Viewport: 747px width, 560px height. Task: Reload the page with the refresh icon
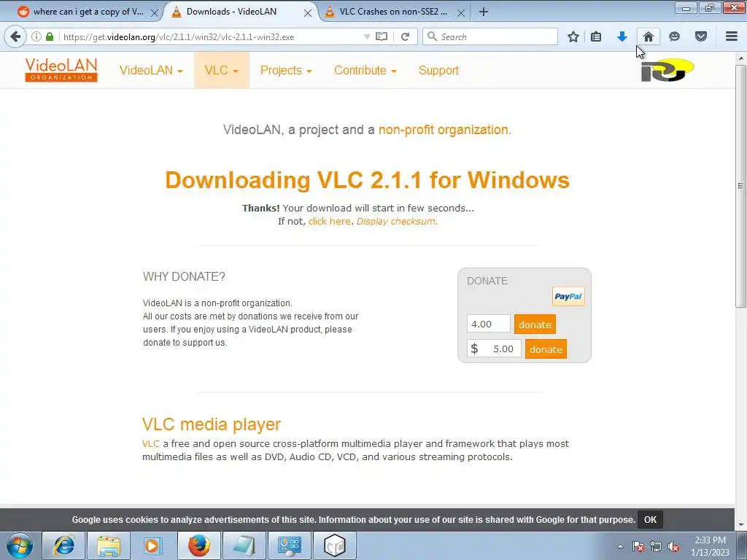[x=406, y=36]
